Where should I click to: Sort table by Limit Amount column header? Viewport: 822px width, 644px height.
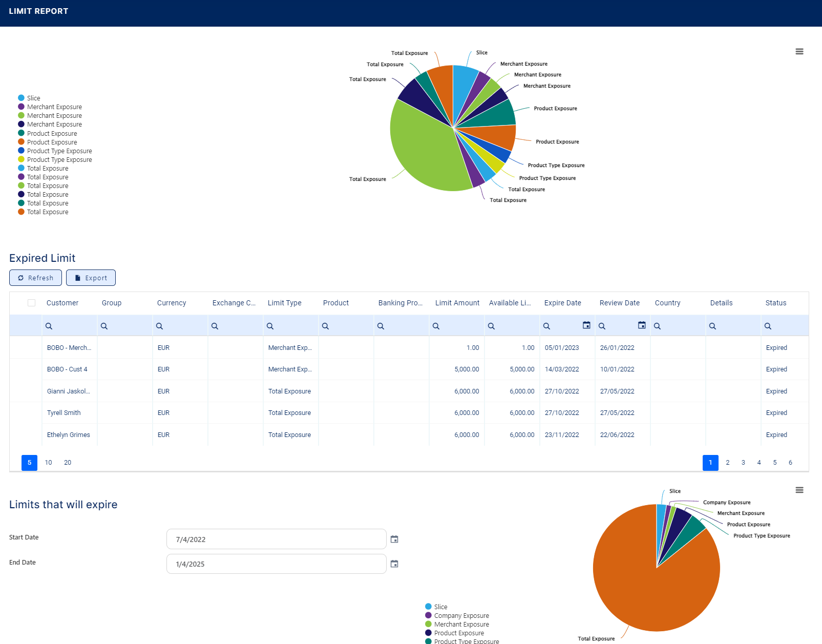point(457,303)
